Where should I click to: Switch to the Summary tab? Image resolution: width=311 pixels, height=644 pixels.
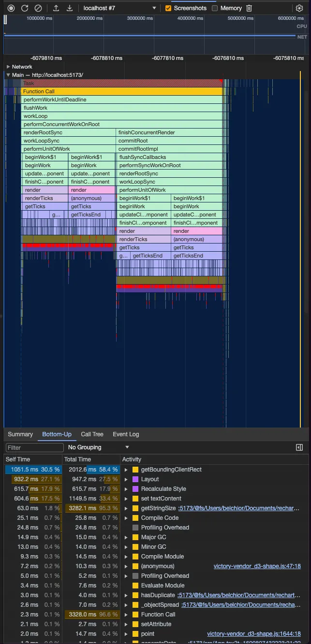20,434
